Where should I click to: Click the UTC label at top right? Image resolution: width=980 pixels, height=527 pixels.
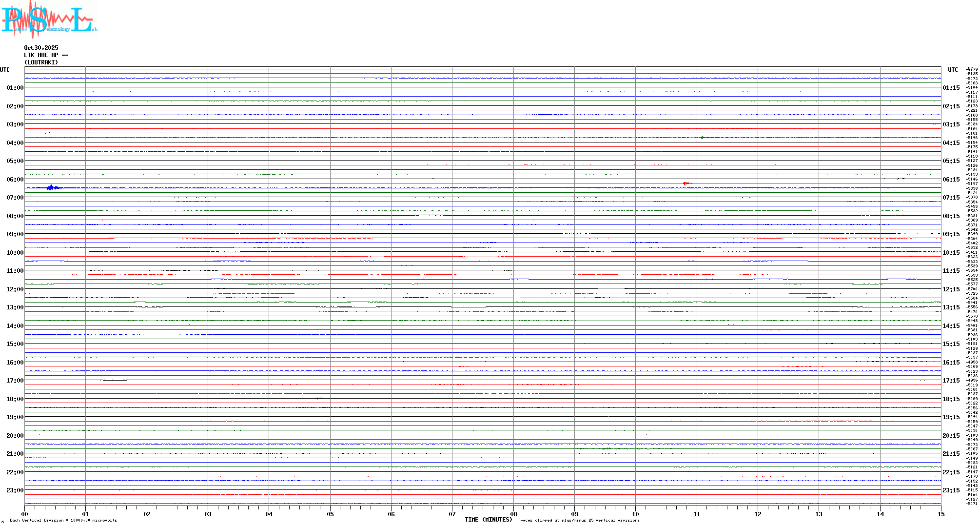pyautogui.click(x=953, y=70)
